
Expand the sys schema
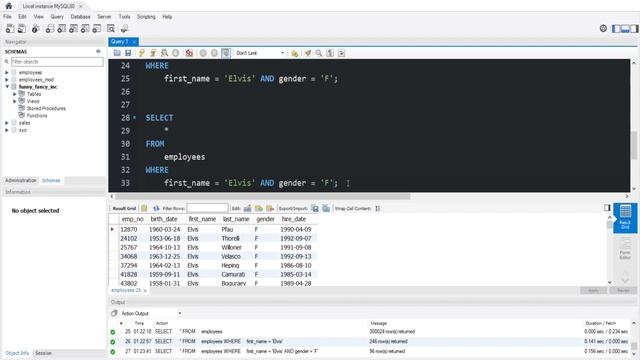click(x=7, y=130)
